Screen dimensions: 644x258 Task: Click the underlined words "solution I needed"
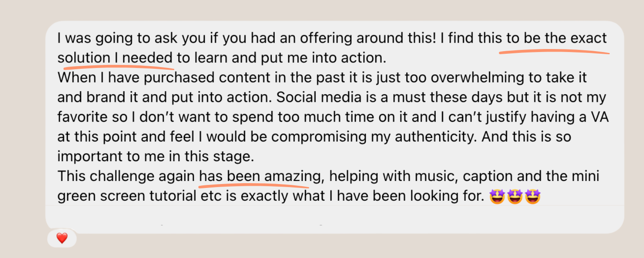coord(115,58)
